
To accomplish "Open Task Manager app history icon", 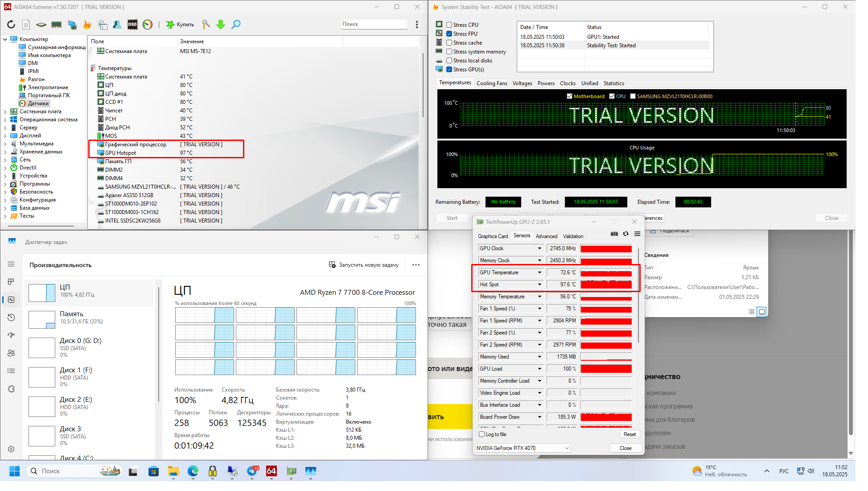I will (x=11, y=318).
